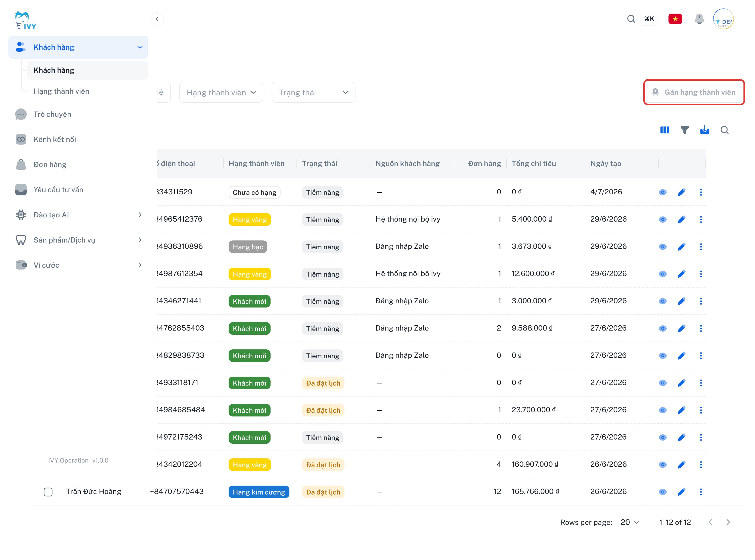This screenshot has height=560, width=755.
Task: Open more actions for 160.907.000 đ row
Action: (x=701, y=465)
